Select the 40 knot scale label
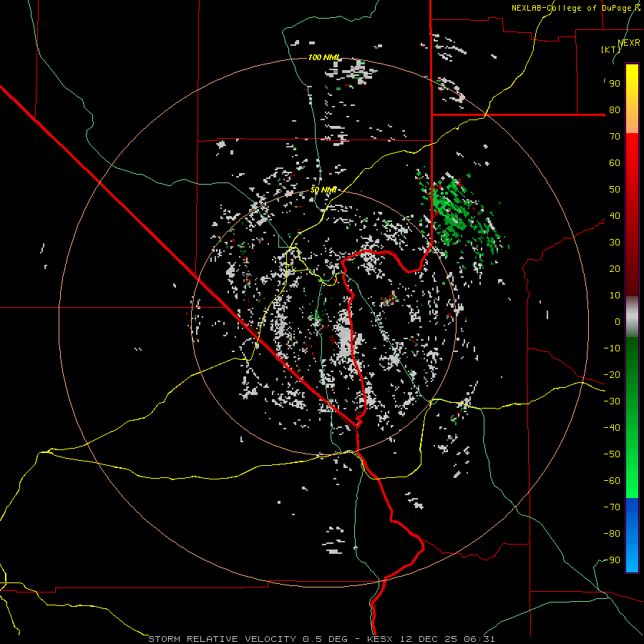Viewport: 644px width, 644px height. [615, 216]
